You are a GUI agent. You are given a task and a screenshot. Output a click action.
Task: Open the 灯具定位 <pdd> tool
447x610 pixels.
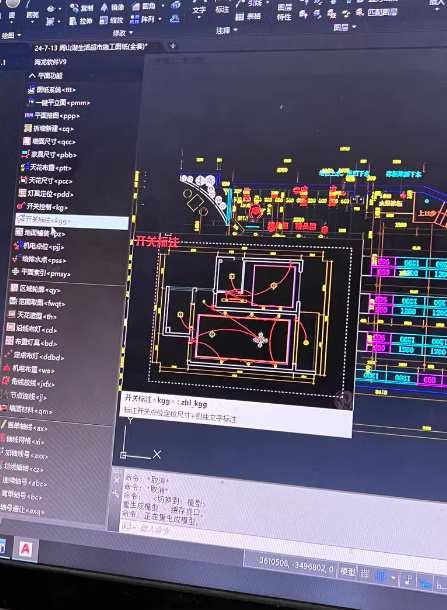point(46,193)
